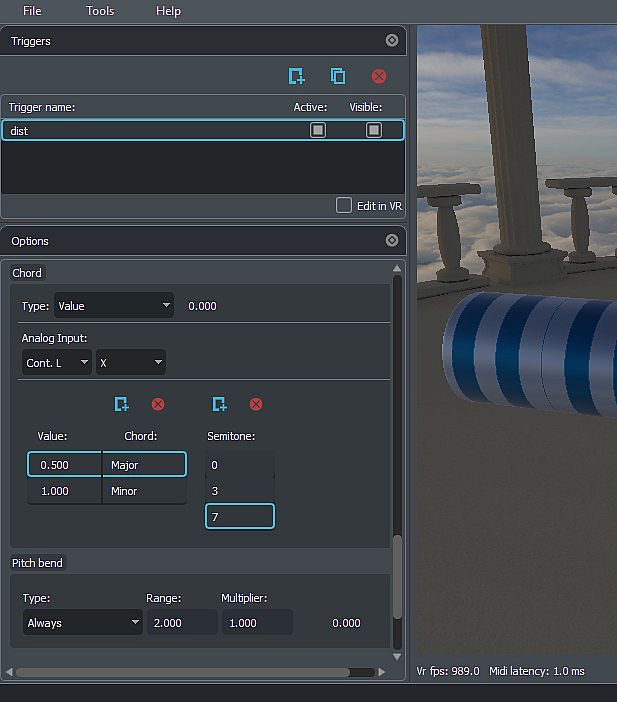Collapse the Options panel via header icon

392,241
